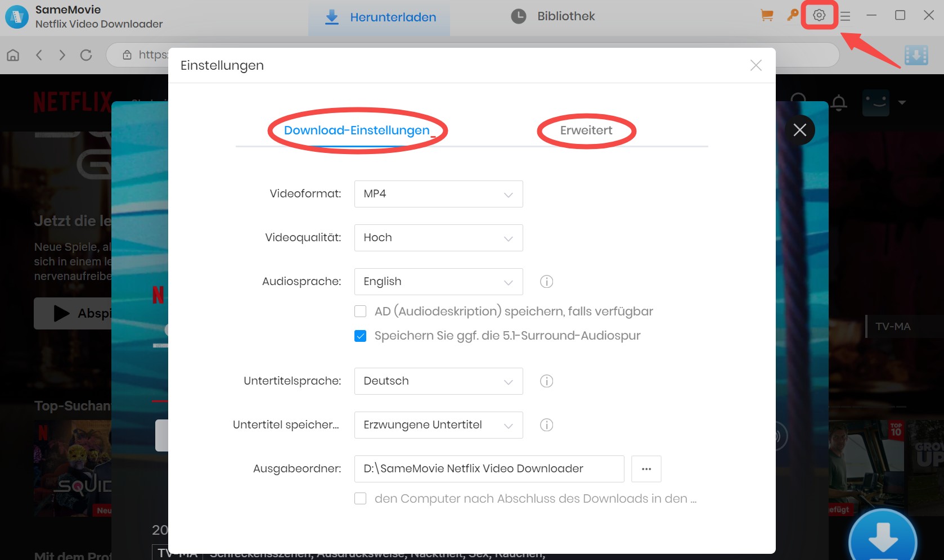Uncheck the 5.1-Surround-Audiospur option
This screenshot has height=560, width=944.
point(361,336)
